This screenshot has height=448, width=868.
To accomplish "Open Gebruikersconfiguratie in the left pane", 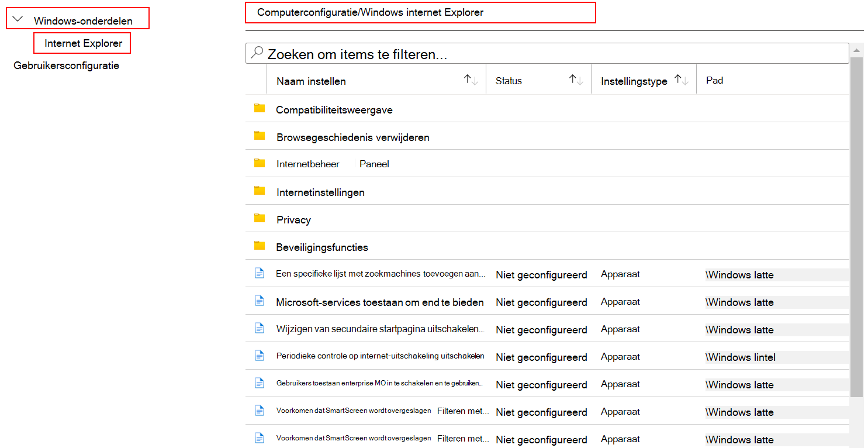I will pyautogui.click(x=66, y=66).
